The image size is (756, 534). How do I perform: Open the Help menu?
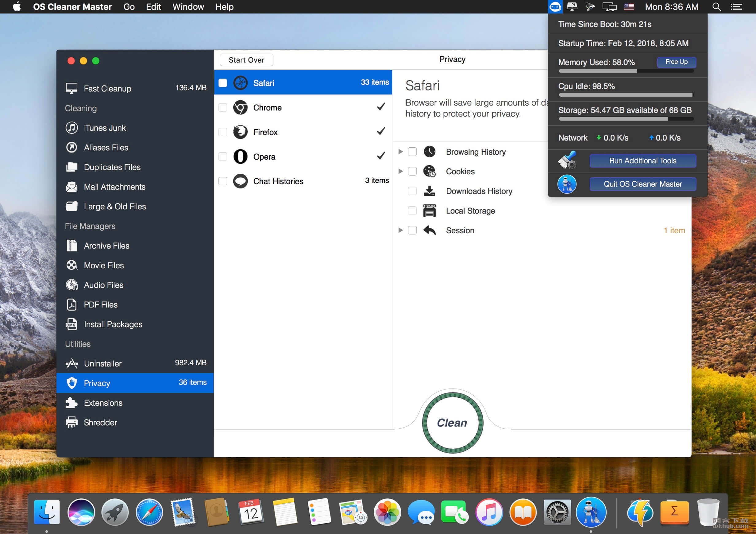(x=224, y=6)
